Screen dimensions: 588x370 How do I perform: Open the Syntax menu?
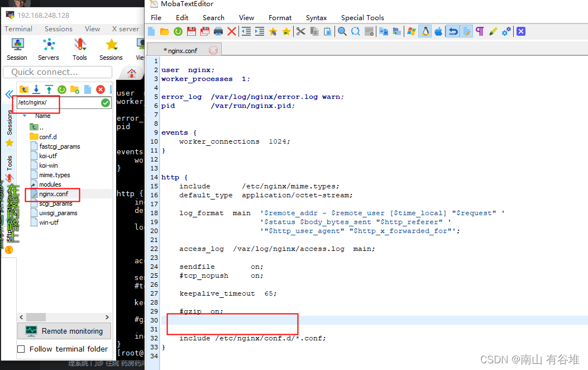click(316, 17)
